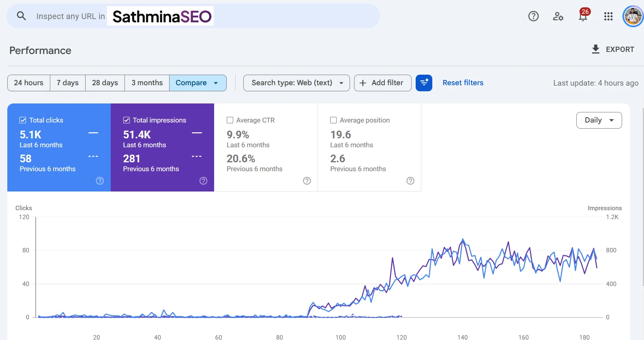Open help icon on Total impressions card
644x340 pixels.
204,181
